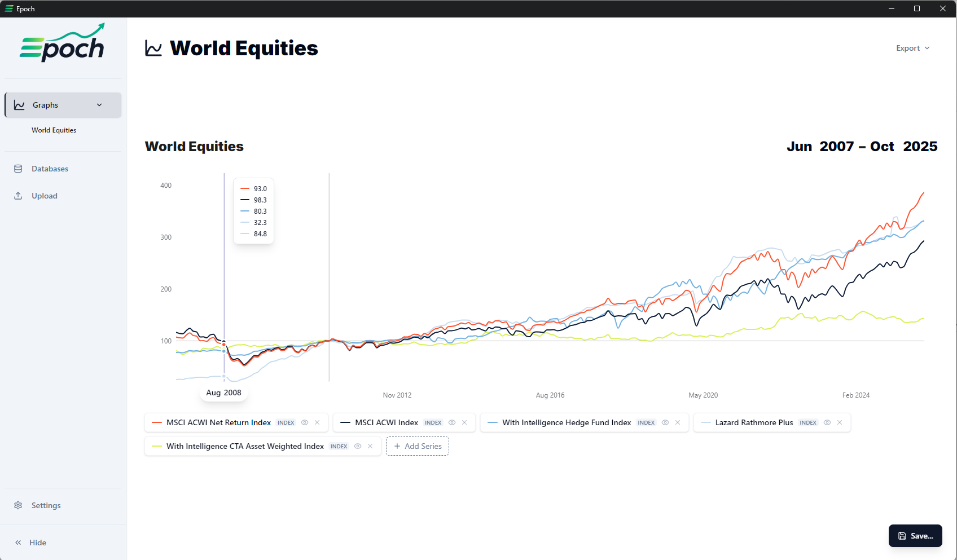
Task: Click the light blue Lazard Rathmore color line
Action: (706, 422)
